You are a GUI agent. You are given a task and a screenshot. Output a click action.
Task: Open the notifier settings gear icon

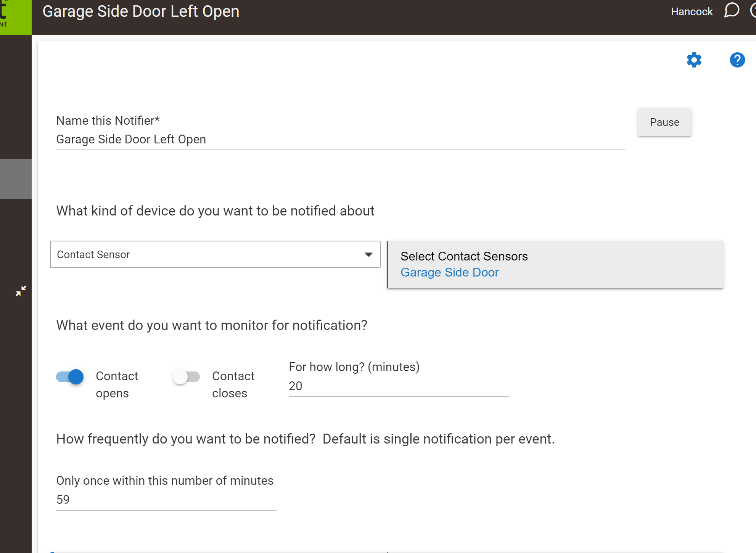click(694, 60)
